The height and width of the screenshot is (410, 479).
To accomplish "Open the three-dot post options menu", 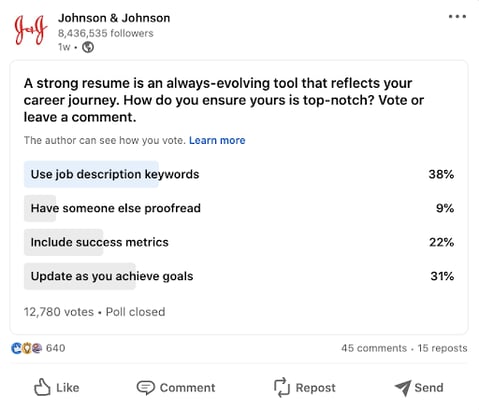I will [x=457, y=16].
